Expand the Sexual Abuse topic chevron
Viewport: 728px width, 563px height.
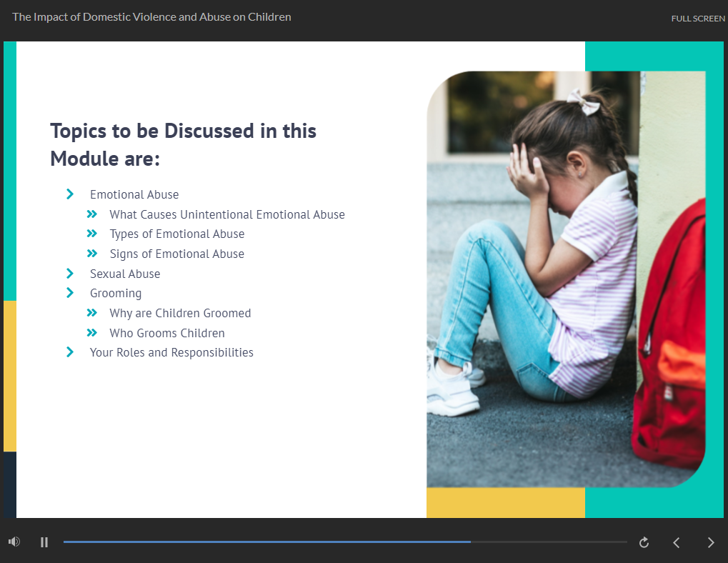point(69,273)
